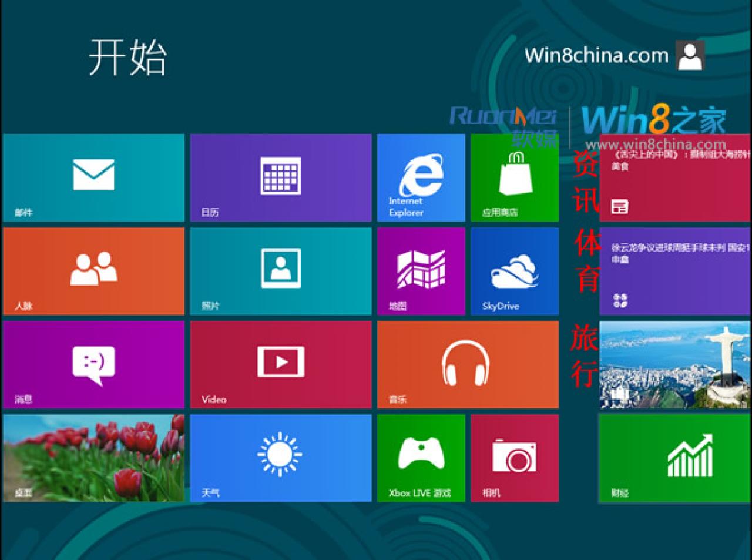The height and width of the screenshot is (560, 752).
Task: Open the Weather tile (天气)
Action: (x=281, y=458)
